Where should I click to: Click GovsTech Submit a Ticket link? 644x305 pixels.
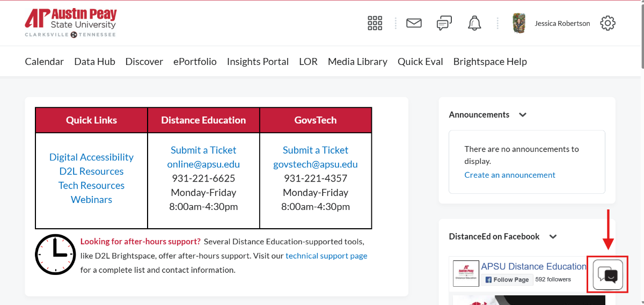[x=316, y=150]
